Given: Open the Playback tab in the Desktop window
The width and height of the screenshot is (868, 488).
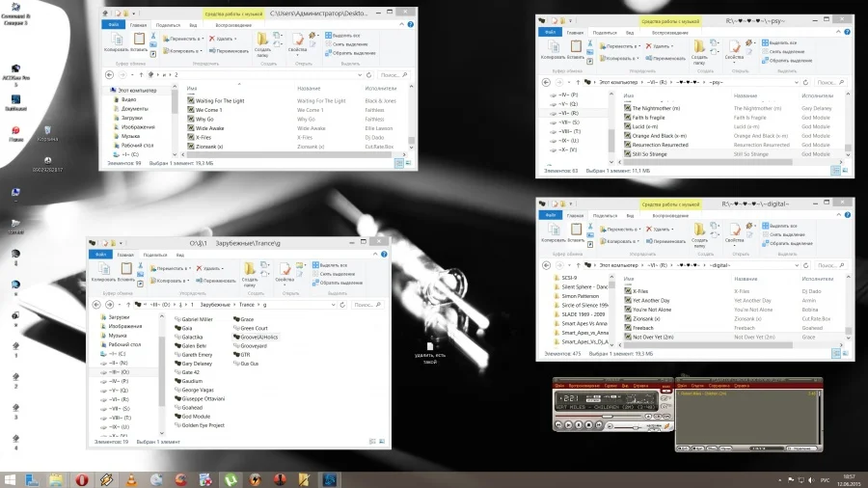Looking at the screenshot, I should coord(232,25).
